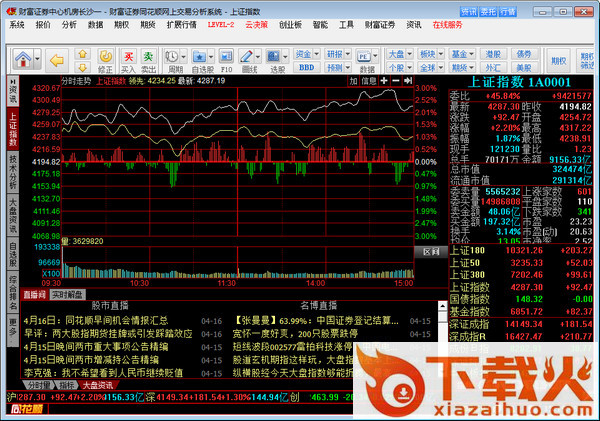The width and height of the screenshot is (600, 421).
Task: Click the 卖出 sell icon
Action: (x=148, y=57)
